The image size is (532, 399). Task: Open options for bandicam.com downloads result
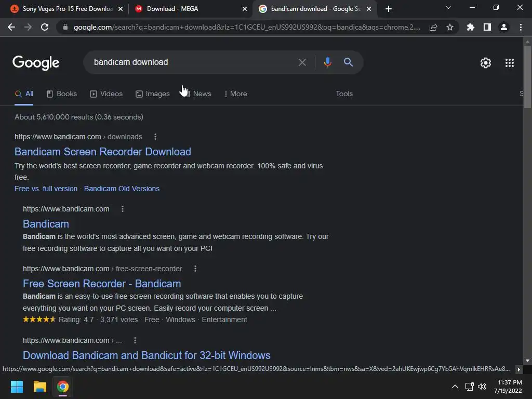click(155, 137)
